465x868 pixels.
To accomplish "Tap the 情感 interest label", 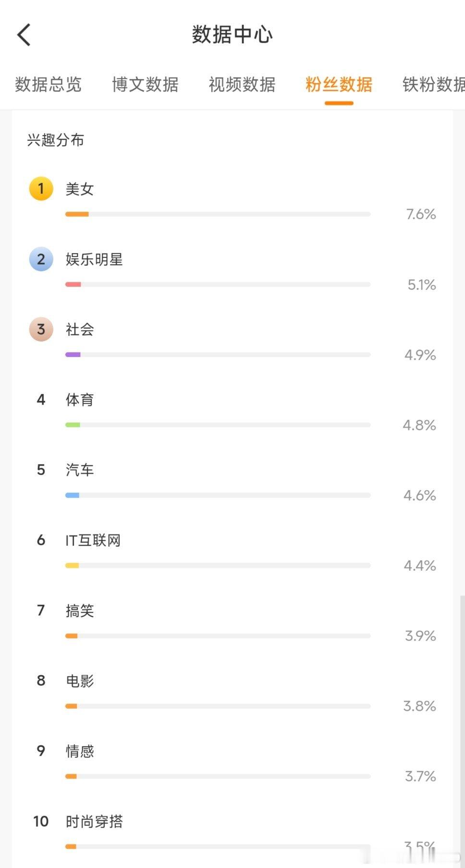I will coord(80,751).
